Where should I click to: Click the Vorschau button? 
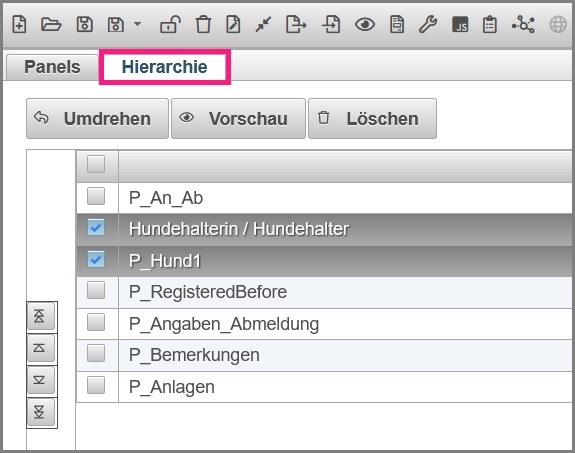point(238,118)
